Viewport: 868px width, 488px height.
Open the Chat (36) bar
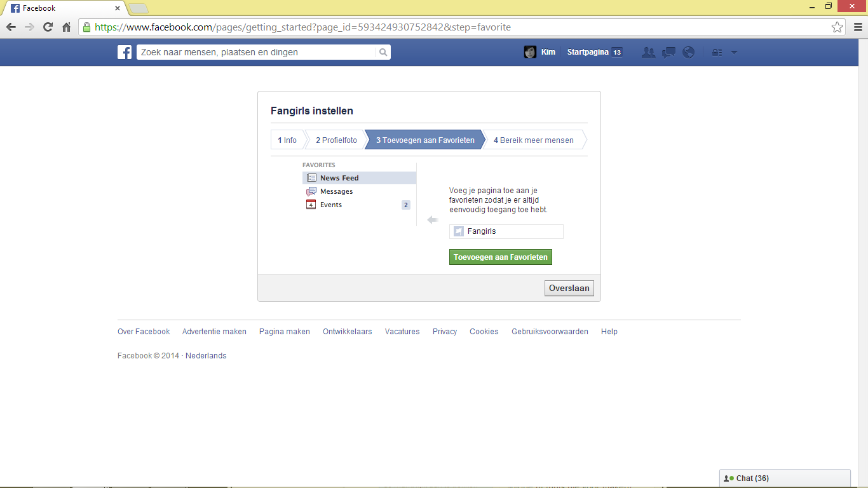(785, 478)
